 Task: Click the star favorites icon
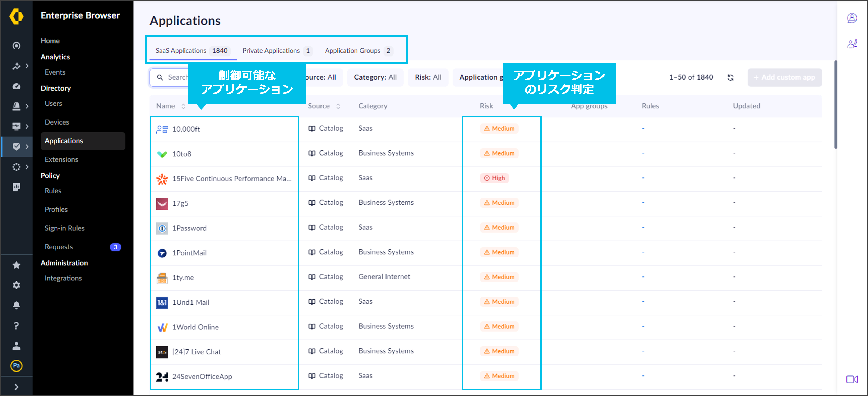click(x=16, y=265)
